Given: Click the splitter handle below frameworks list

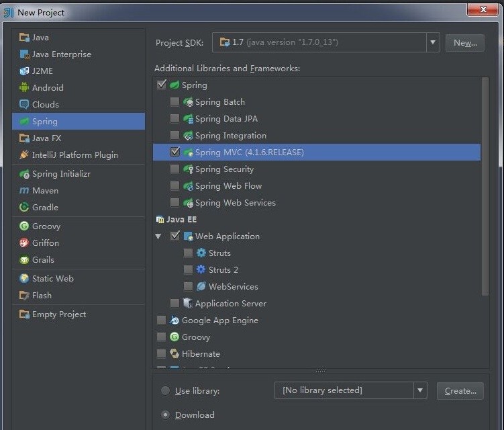Looking at the screenshot, I should [x=321, y=370].
